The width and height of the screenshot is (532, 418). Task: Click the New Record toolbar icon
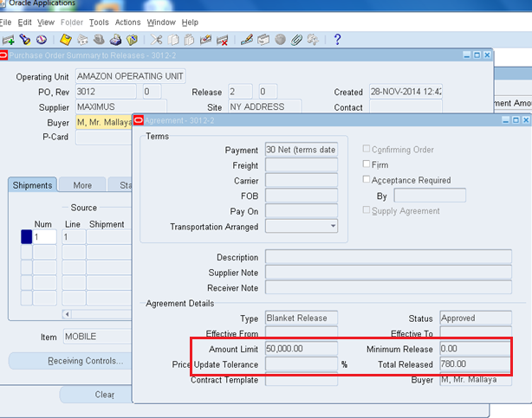8,40
